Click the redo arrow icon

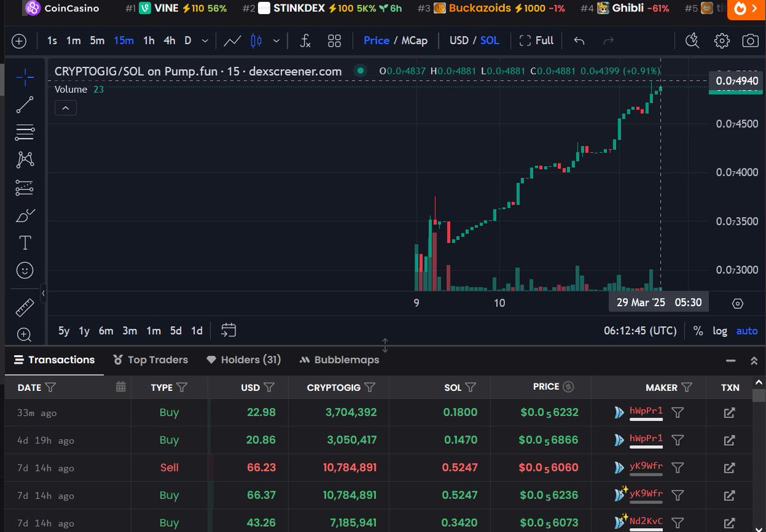608,41
